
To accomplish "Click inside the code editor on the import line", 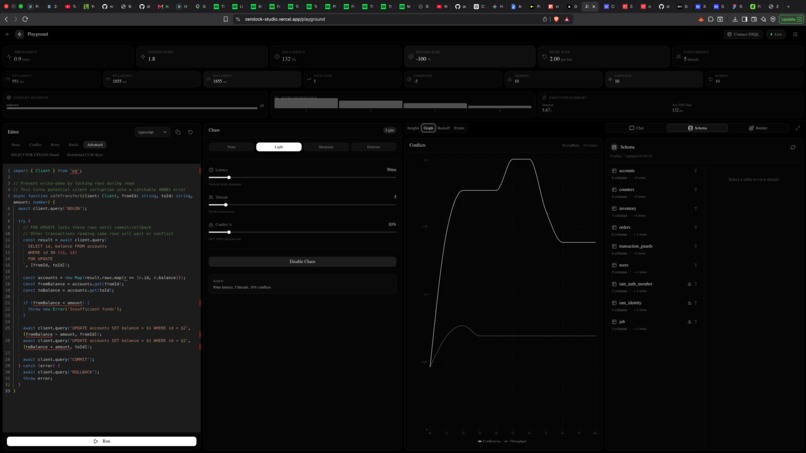I will [x=47, y=171].
